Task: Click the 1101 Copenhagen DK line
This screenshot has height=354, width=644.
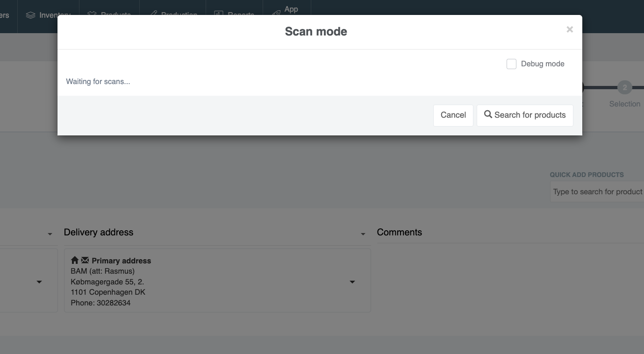Action: pos(108,292)
